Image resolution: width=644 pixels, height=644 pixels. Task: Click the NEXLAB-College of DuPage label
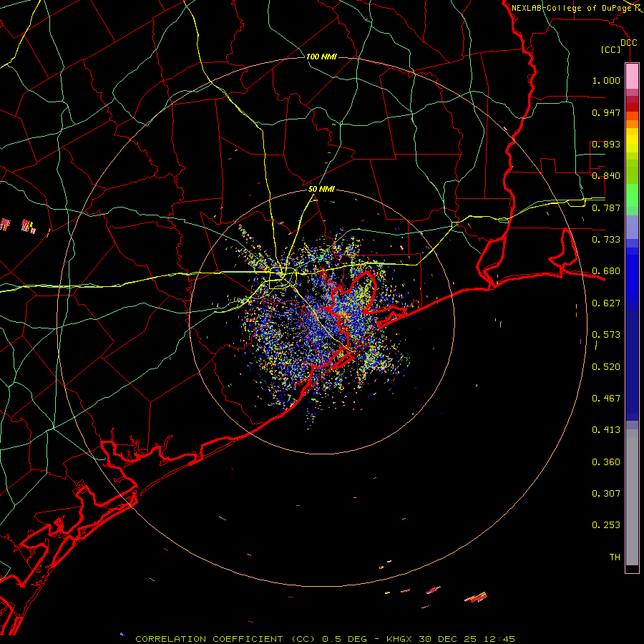click(x=571, y=8)
